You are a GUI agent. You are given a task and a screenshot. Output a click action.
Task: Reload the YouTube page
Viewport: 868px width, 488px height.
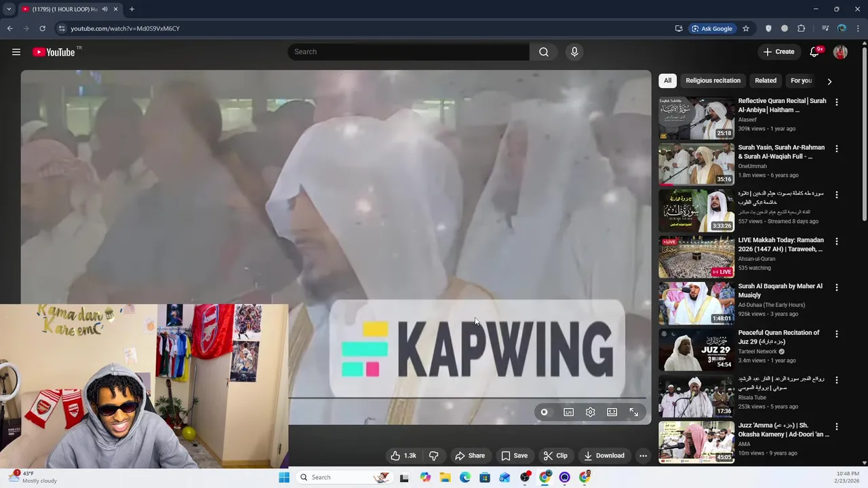(x=42, y=28)
